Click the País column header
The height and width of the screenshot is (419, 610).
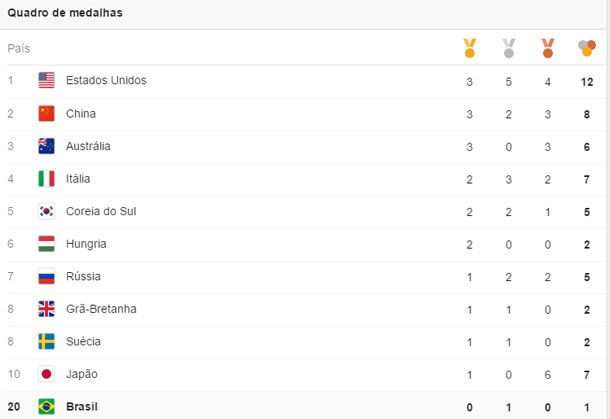19,48
